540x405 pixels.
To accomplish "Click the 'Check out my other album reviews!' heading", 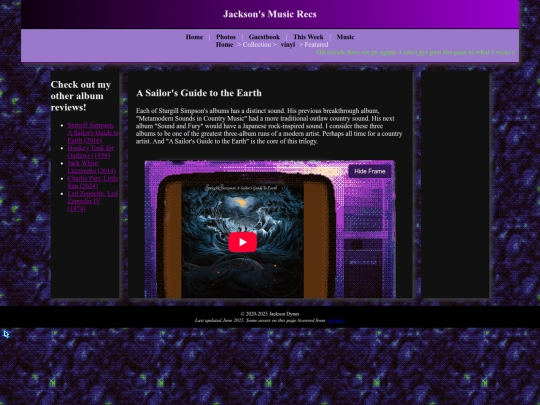I will (x=81, y=96).
